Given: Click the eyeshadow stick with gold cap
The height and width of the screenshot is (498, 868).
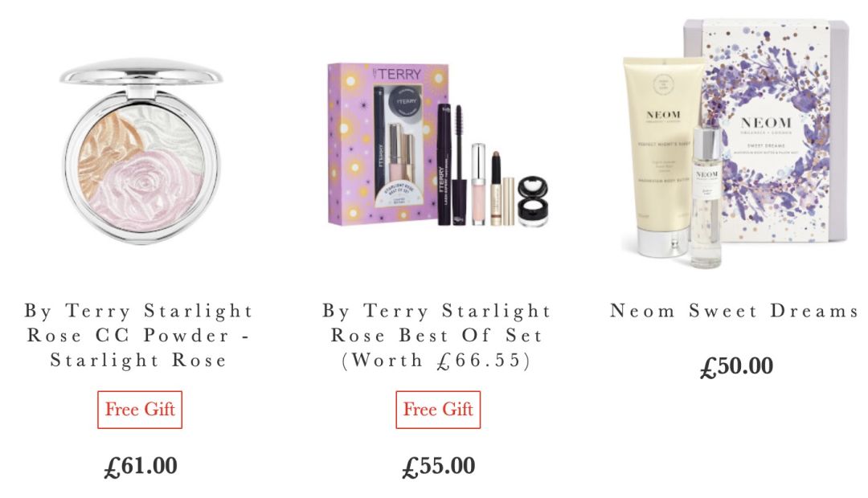Looking at the screenshot, I should point(496,188).
